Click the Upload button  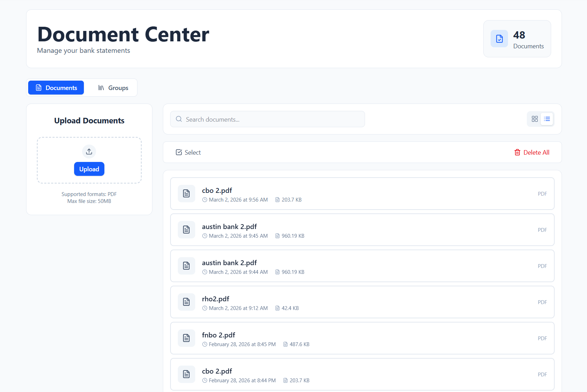coord(89,169)
